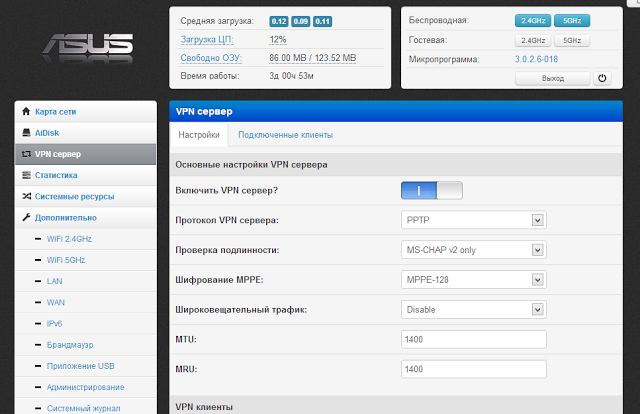Open Шифрование MPPE dropdown
Screen dimensions: 640x414
[473, 280]
